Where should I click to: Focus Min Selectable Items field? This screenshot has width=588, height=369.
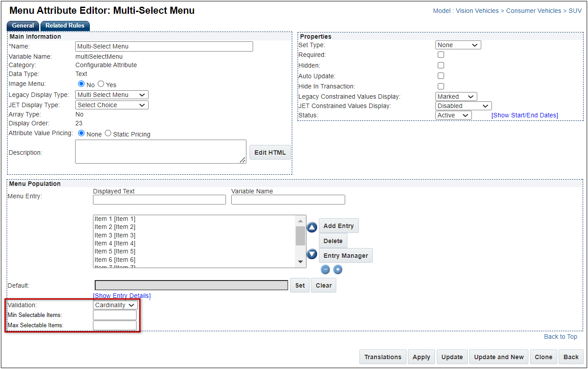click(115, 315)
